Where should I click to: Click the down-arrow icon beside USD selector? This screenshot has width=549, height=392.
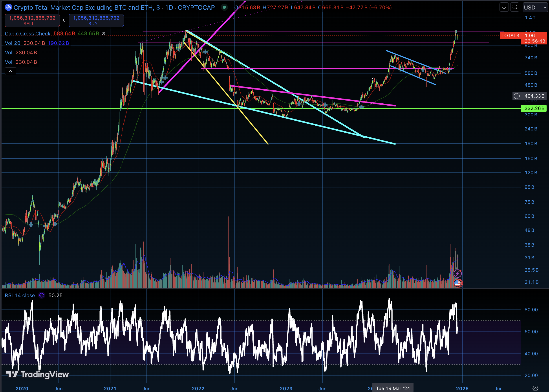click(x=504, y=7)
